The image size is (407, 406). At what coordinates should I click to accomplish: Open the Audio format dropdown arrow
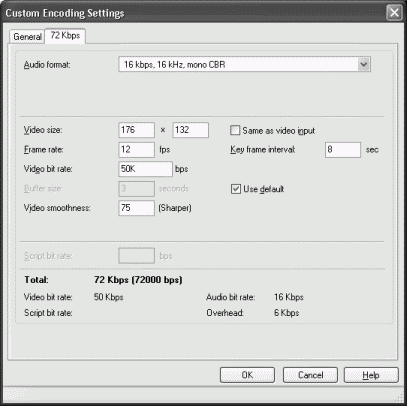pyautogui.click(x=364, y=65)
